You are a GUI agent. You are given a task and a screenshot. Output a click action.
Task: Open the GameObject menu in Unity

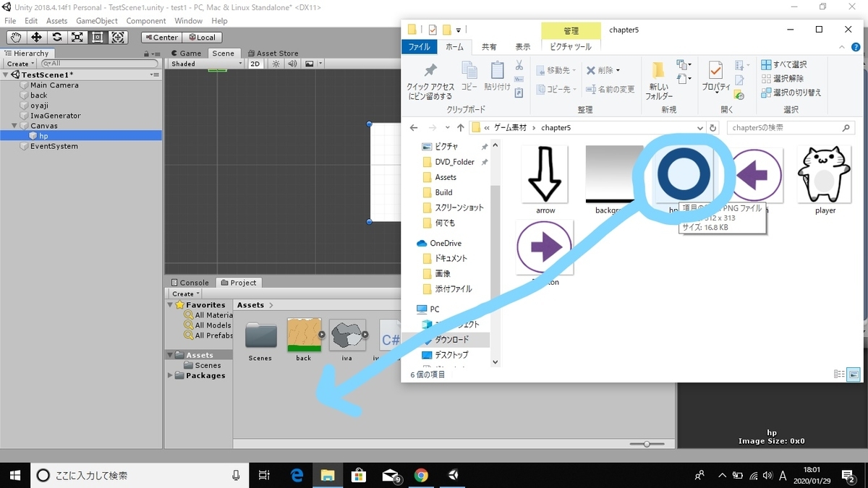[x=97, y=21]
